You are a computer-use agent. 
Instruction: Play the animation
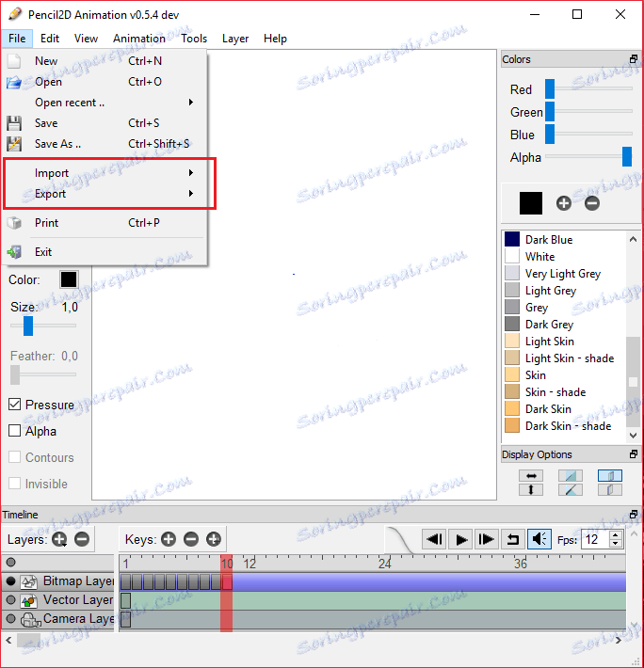(x=460, y=539)
